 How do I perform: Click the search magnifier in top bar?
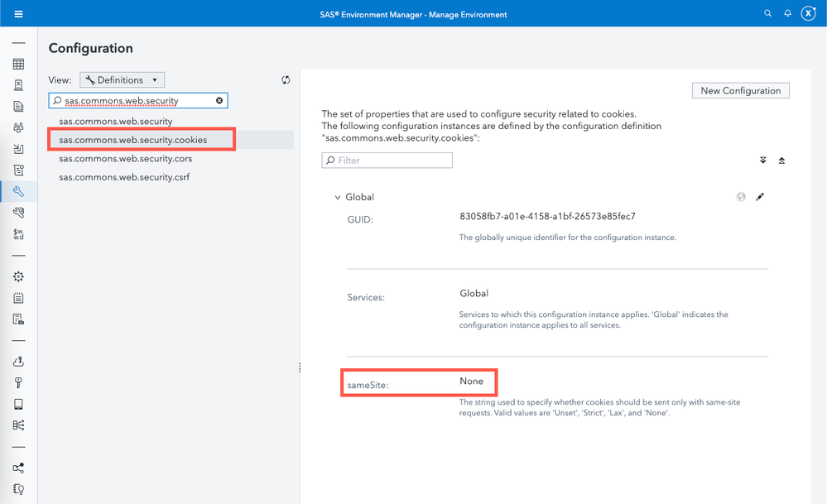pos(767,14)
